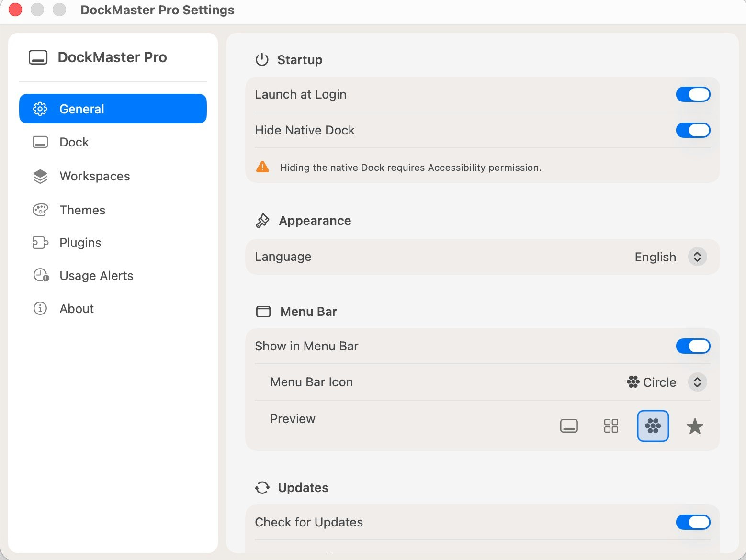Turn off Show in Menu Bar
The image size is (746, 560).
pyautogui.click(x=693, y=346)
